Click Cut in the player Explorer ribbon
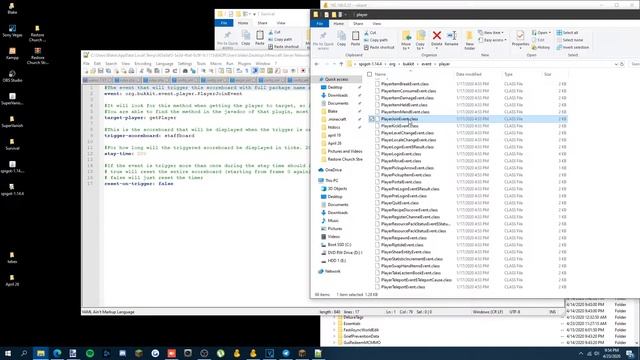This screenshot has width=640, height=360. coord(370,33)
